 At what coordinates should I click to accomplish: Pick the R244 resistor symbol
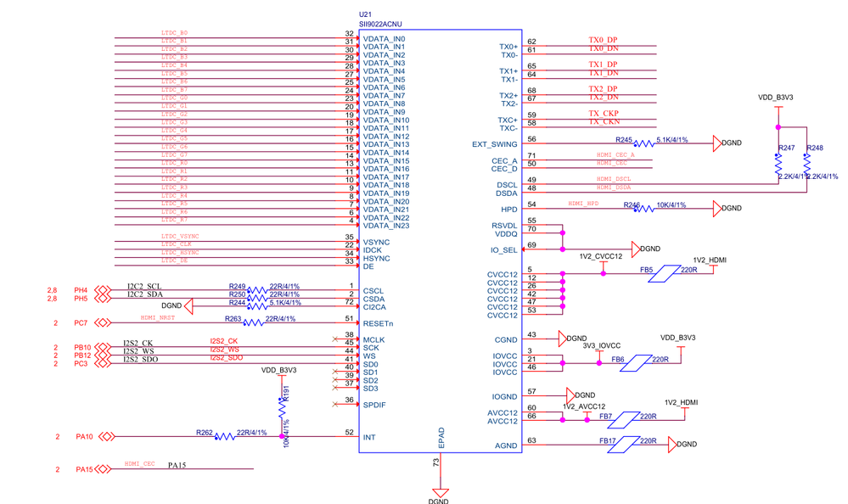[257, 306]
